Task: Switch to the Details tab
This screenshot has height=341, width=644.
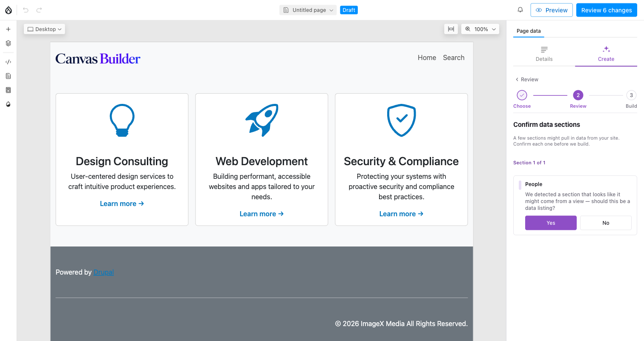Action: pyautogui.click(x=544, y=54)
